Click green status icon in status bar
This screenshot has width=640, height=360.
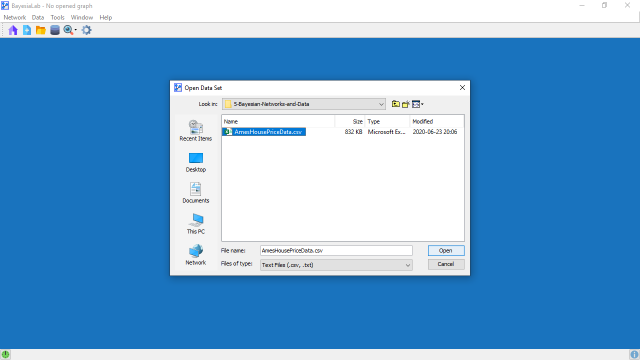point(5,354)
